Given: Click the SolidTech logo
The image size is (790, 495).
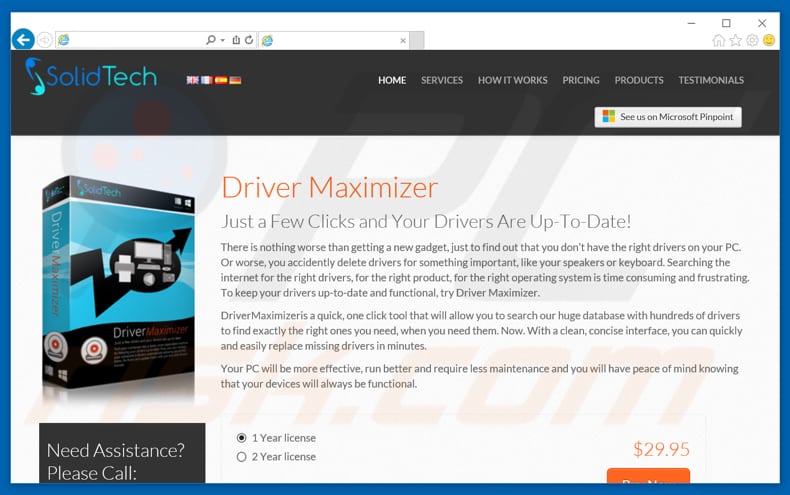Looking at the screenshot, I should tap(91, 76).
